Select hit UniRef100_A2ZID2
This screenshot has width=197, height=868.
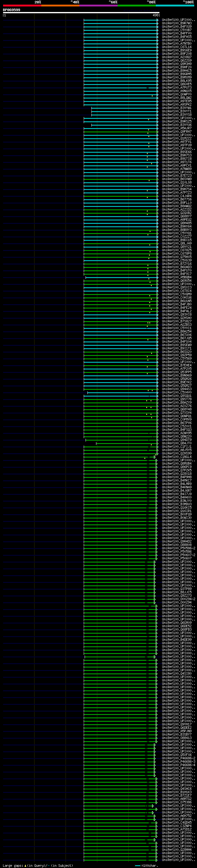click(177, 210)
